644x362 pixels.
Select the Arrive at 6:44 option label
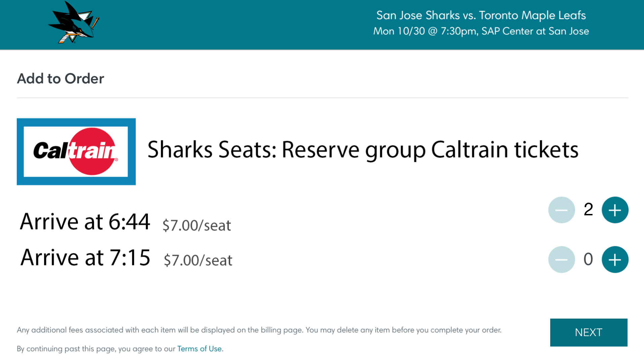[x=85, y=221]
